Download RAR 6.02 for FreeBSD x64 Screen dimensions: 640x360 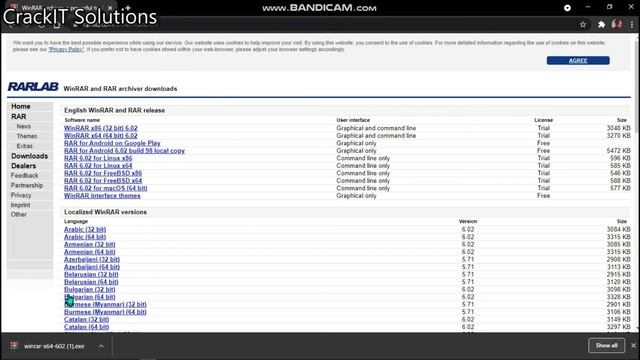tap(103, 180)
